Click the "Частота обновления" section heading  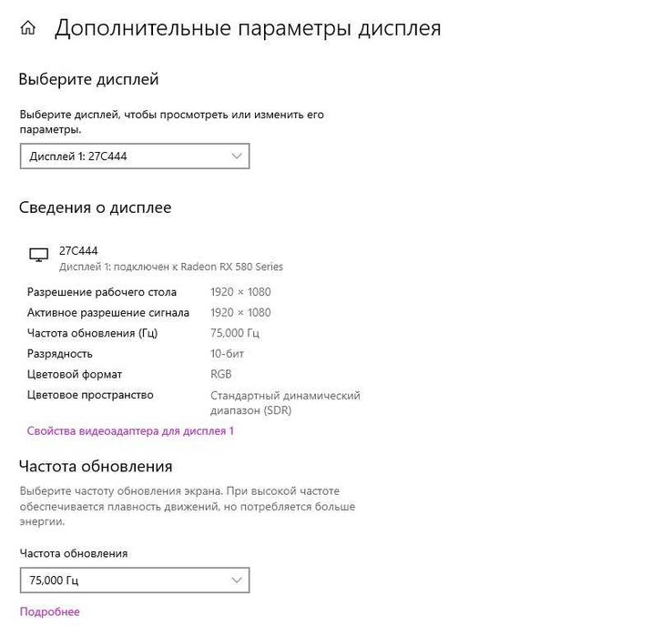(x=96, y=466)
